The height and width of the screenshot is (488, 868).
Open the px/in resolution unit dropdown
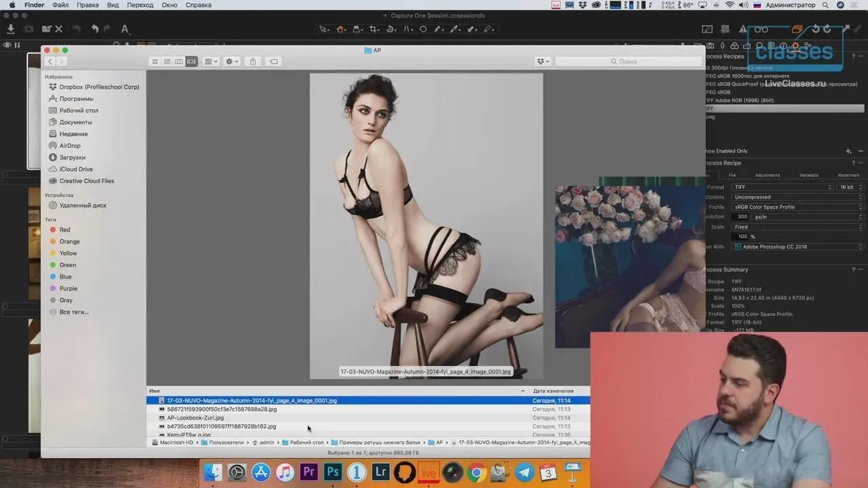coord(808,217)
